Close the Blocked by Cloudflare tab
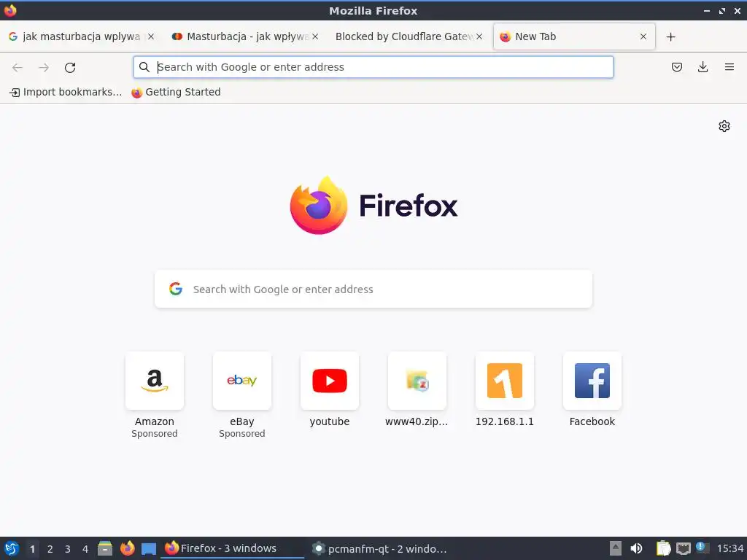The image size is (747, 560). click(x=479, y=36)
